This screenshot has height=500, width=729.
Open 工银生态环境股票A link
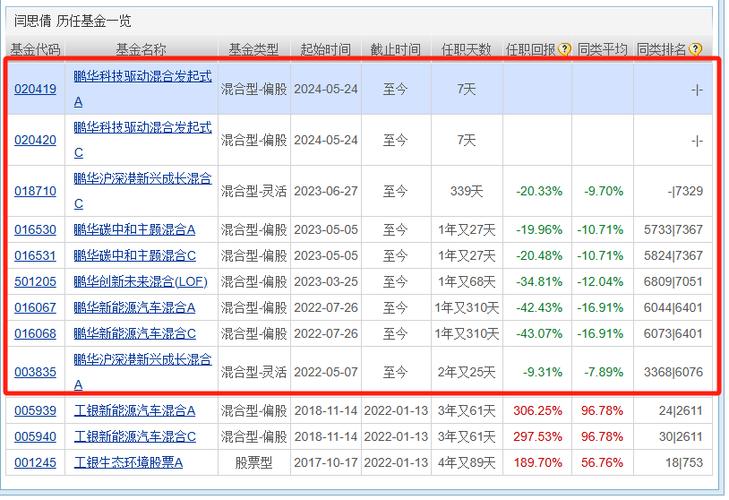click(128, 463)
